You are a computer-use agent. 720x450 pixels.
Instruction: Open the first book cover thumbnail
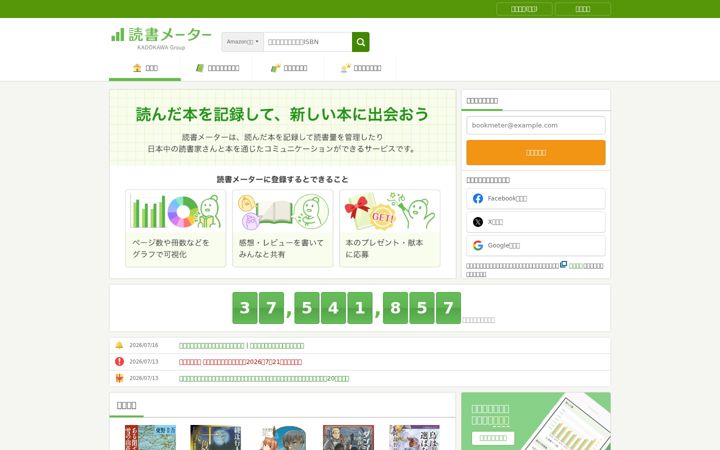[151, 438]
